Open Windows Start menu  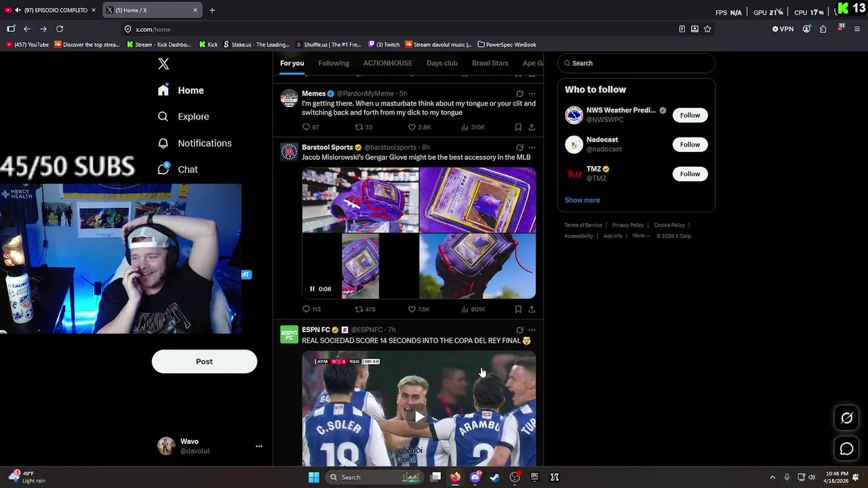click(313, 477)
